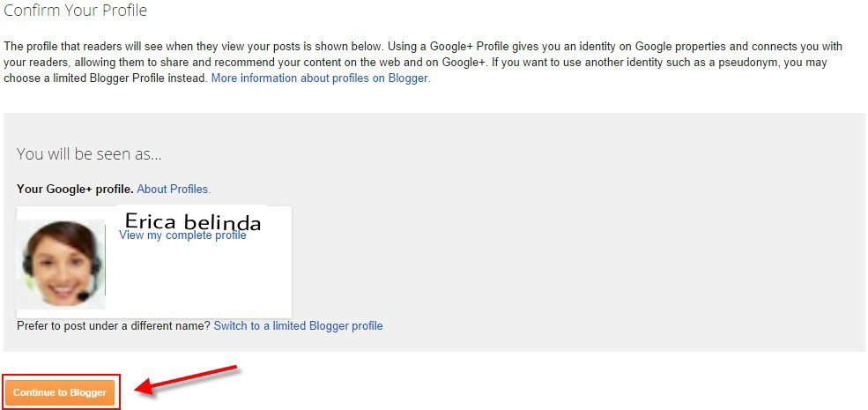Switch to a limited Blogger profile
The height and width of the screenshot is (410, 868).
[x=298, y=325]
